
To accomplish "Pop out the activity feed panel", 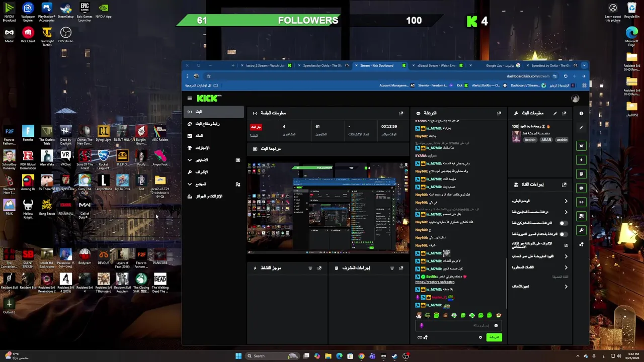I will pos(319,268).
